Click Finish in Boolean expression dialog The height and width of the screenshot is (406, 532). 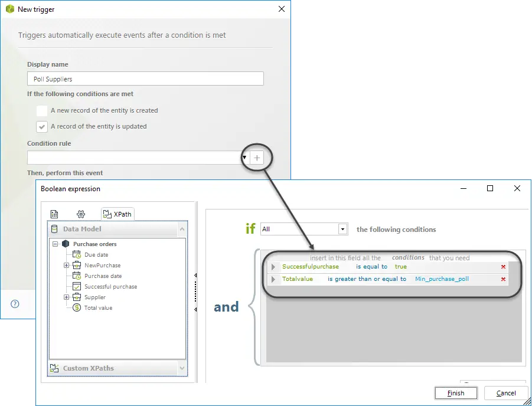tap(456, 393)
